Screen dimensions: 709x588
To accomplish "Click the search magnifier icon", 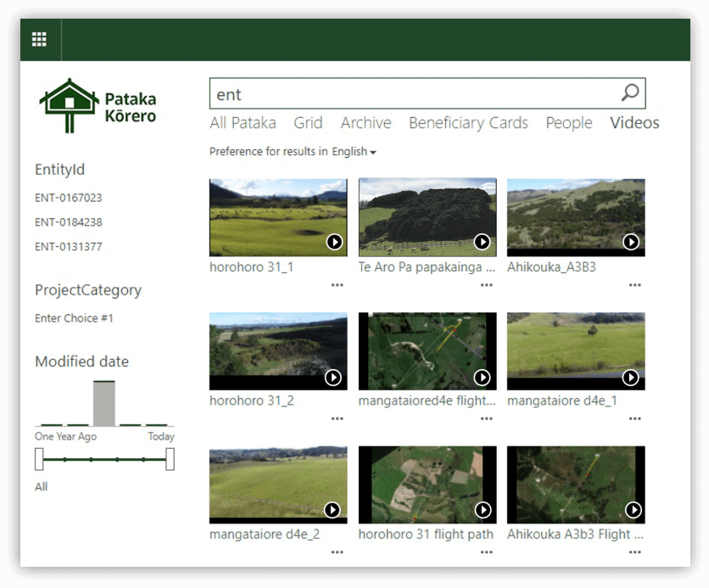I will coord(630,92).
